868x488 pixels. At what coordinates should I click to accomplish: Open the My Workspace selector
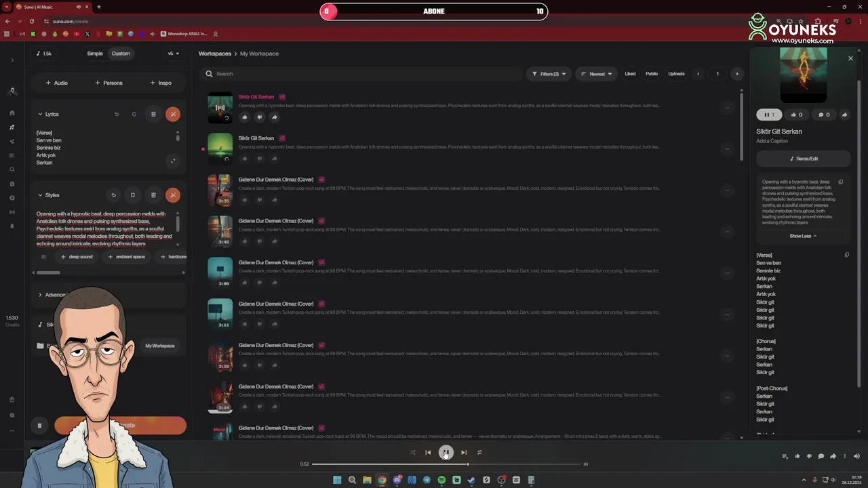[x=160, y=346]
